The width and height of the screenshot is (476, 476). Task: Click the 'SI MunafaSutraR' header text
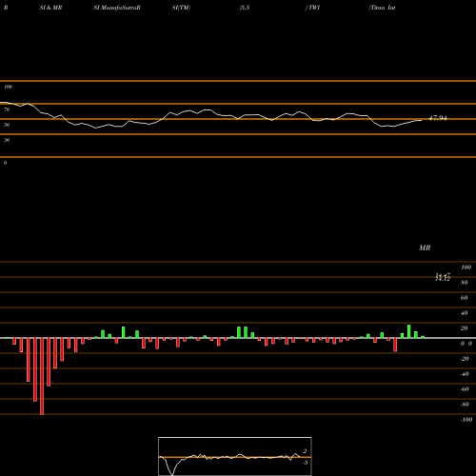click(117, 8)
